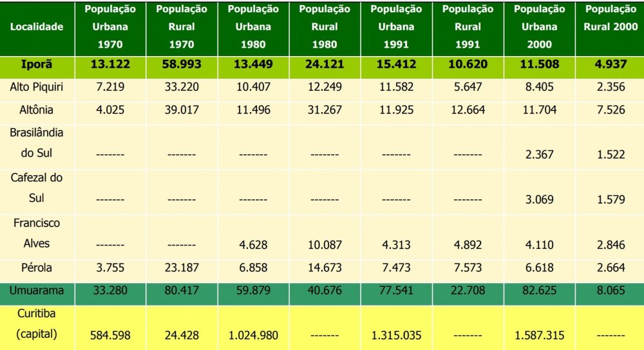644x350 pixels.
Task: Click the População Rural 2000 header
Action: (x=609, y=18)
